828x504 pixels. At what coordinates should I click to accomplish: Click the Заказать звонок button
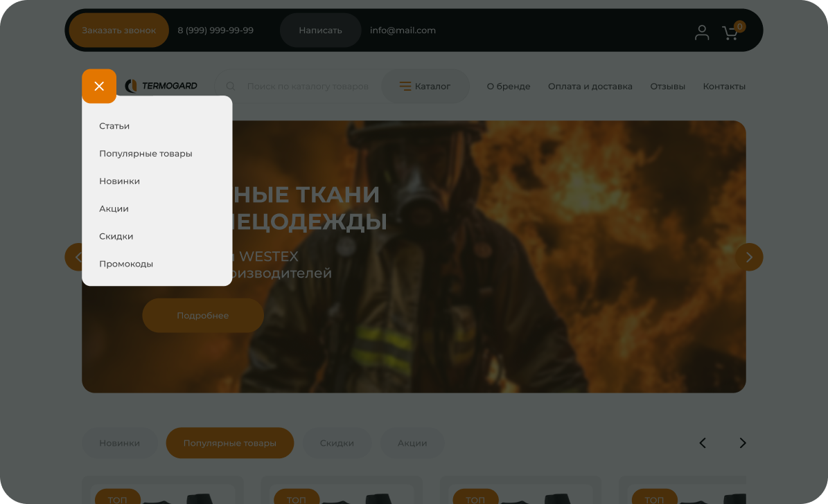(118, 30)
